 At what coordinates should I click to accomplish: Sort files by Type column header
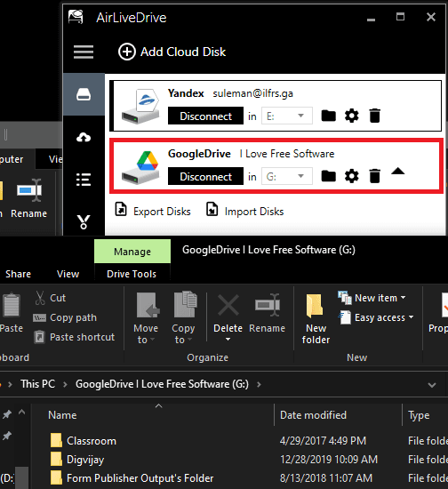tap(419, 415)
